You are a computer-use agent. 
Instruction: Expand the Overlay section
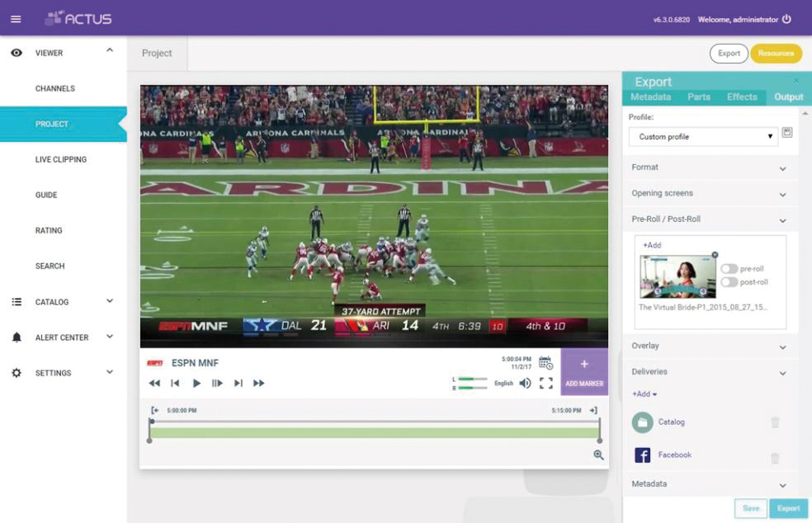[782, 347]
